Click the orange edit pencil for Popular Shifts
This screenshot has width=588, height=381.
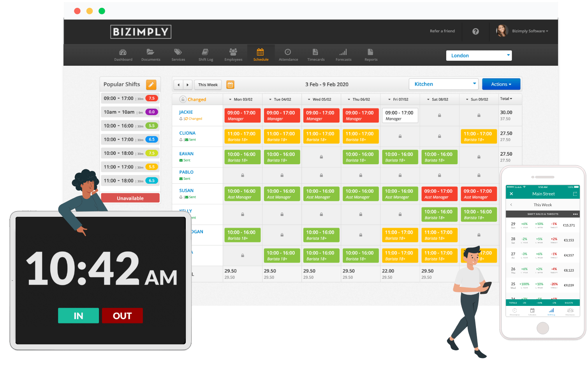point(151,84)
